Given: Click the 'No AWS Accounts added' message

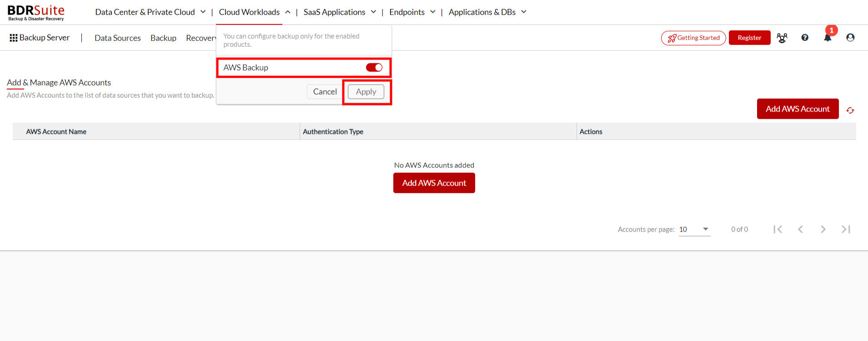Looking at the screenshot, I should coord(434,165).
